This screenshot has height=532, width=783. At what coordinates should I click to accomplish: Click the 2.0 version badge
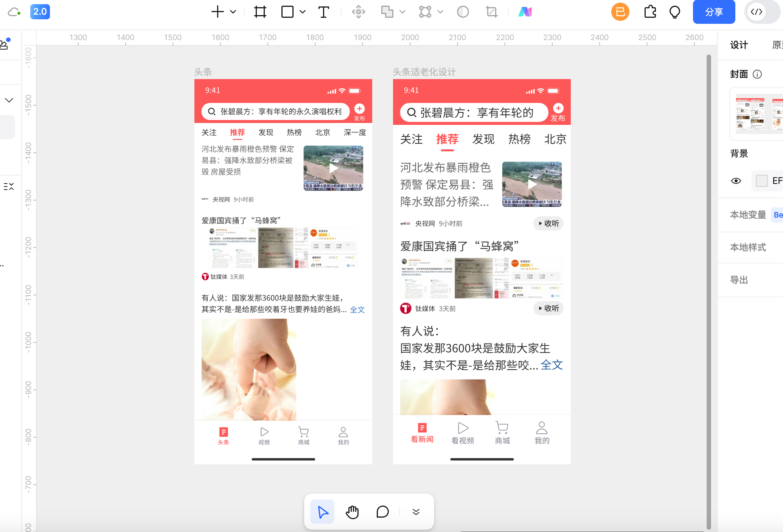tap(40, 12)
